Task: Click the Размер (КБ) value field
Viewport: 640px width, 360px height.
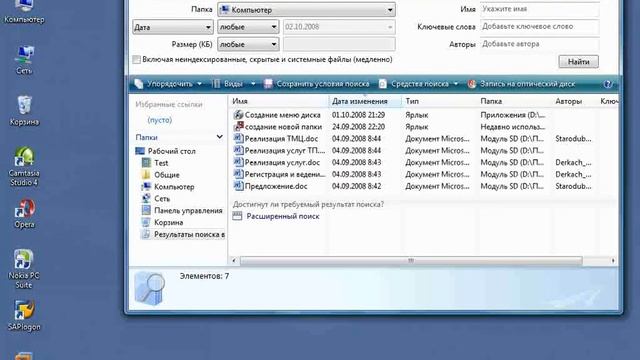Action: [339, 44]
